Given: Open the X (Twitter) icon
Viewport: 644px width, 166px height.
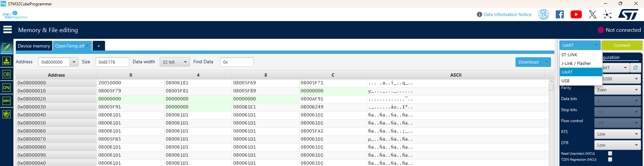Looking at the screenshot, I should tap(592, 14).
